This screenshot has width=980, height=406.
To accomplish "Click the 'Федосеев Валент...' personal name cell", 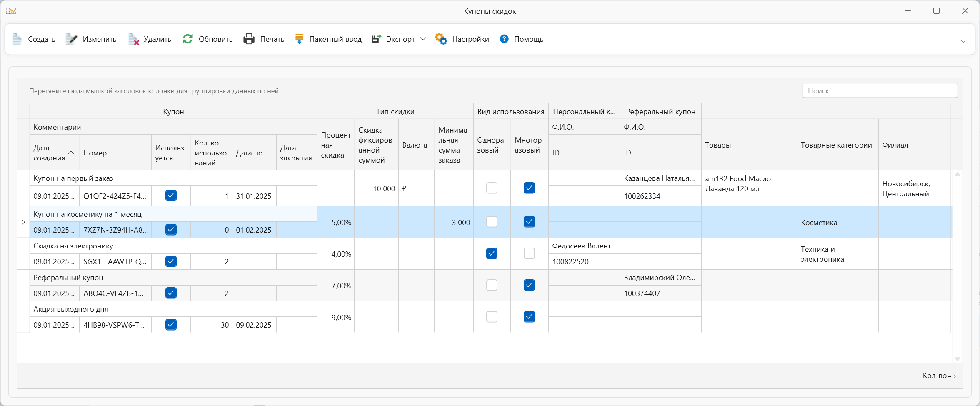I will 584,246.
